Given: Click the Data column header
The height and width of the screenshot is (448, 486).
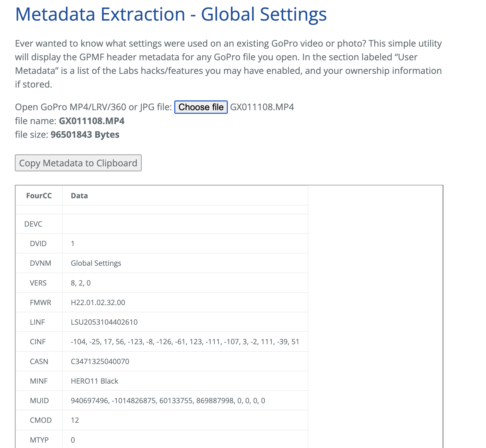Looking at the screenshot, I should click(79, 196).
